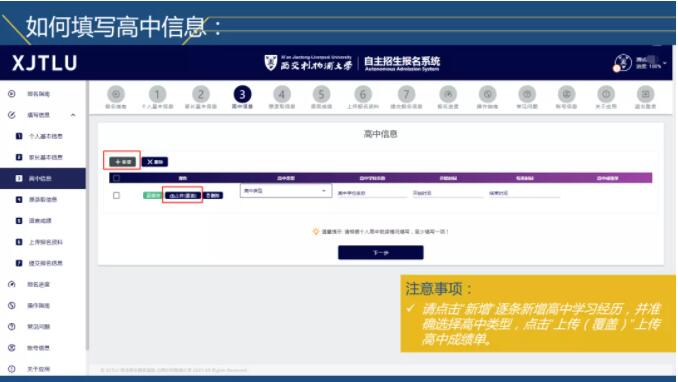
Task: Click the user avatar icon in header
Action: tap(623, 63)
